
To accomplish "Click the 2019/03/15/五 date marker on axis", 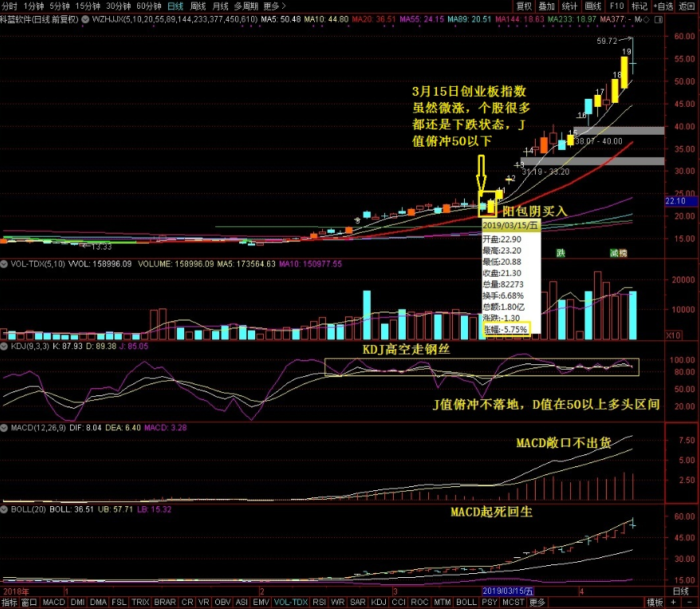I will pos(508,591).
